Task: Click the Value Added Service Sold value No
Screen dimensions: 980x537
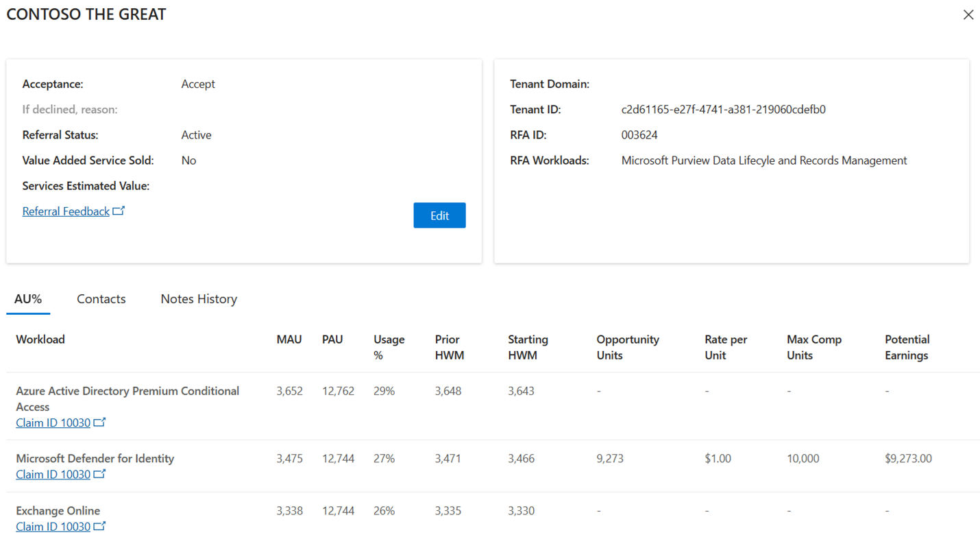Action: (x=188, y=160)
